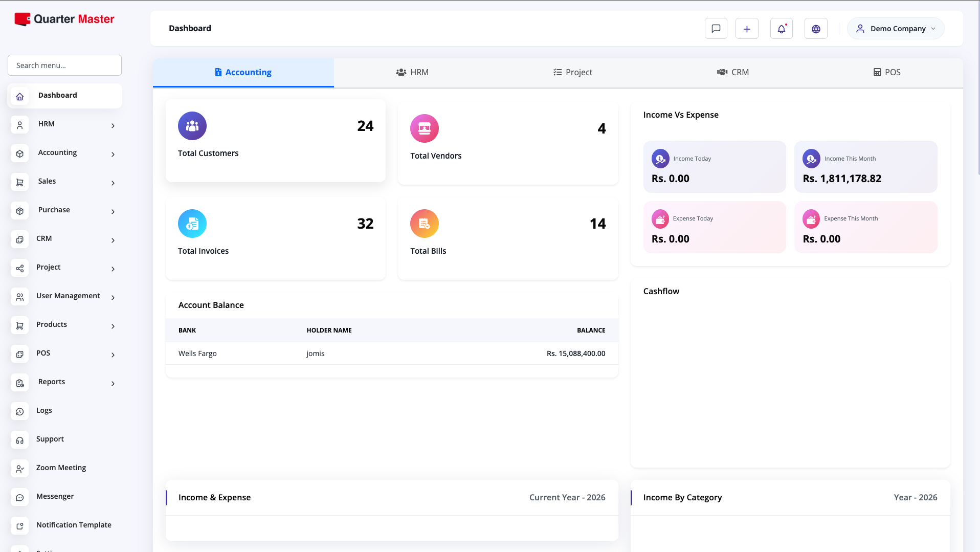Open the Support sidebar link
Image resolution: width=980 pixels, height=552 pixels.
(50, 439)
